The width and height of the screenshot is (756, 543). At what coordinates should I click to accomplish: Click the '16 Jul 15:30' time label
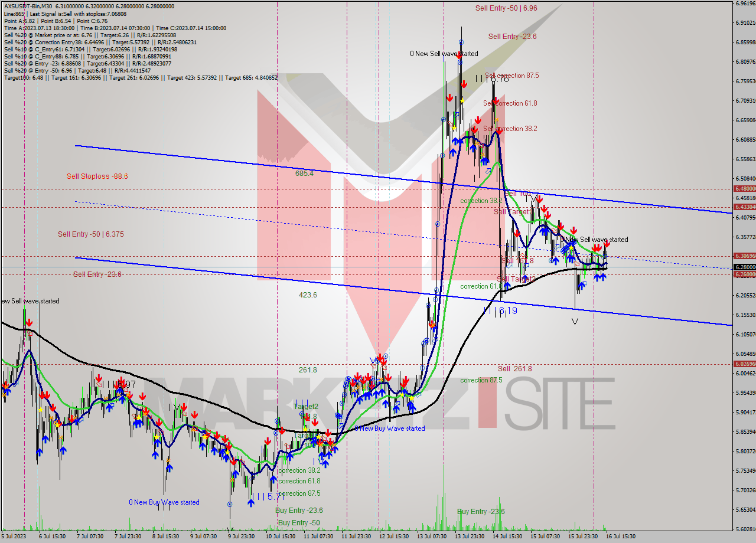click(x=620, y=537)
